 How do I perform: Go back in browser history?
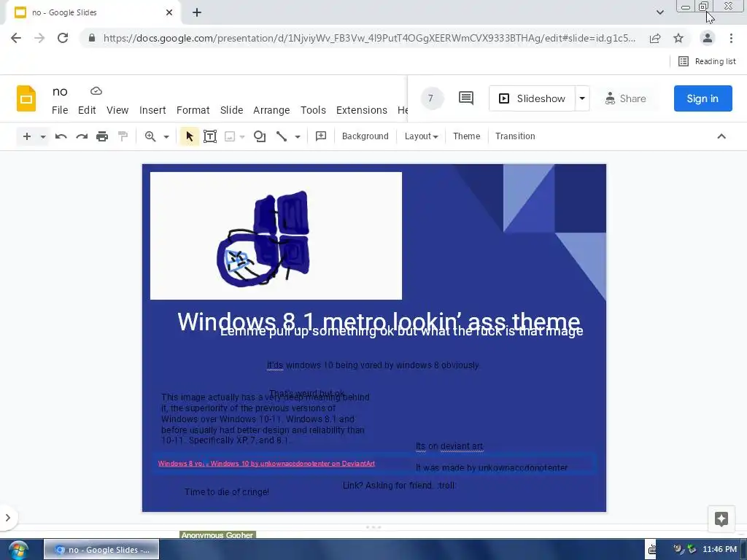(16, 38)
